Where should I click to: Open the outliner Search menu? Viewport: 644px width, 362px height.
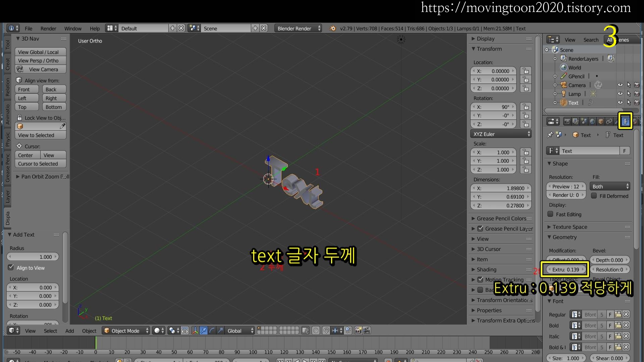(591, 40)
